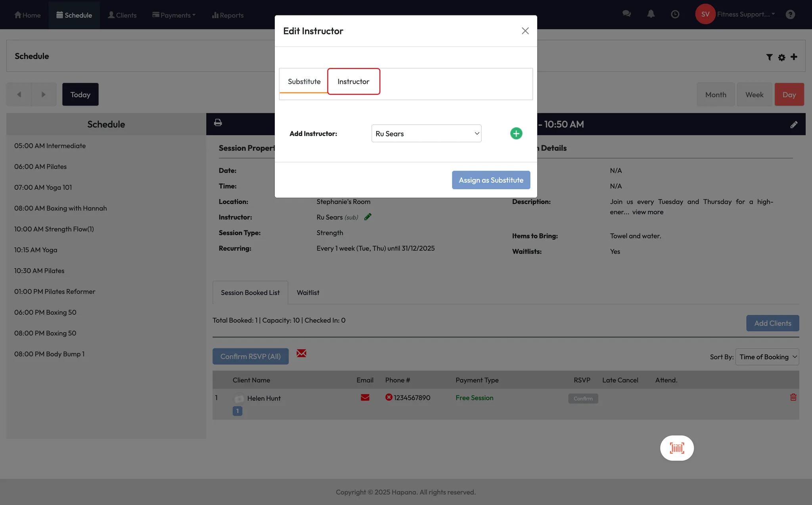Switch to the Instructor tab
Image resolution: width=812 pixels, height=505 pixels.
tap(353, 81)
